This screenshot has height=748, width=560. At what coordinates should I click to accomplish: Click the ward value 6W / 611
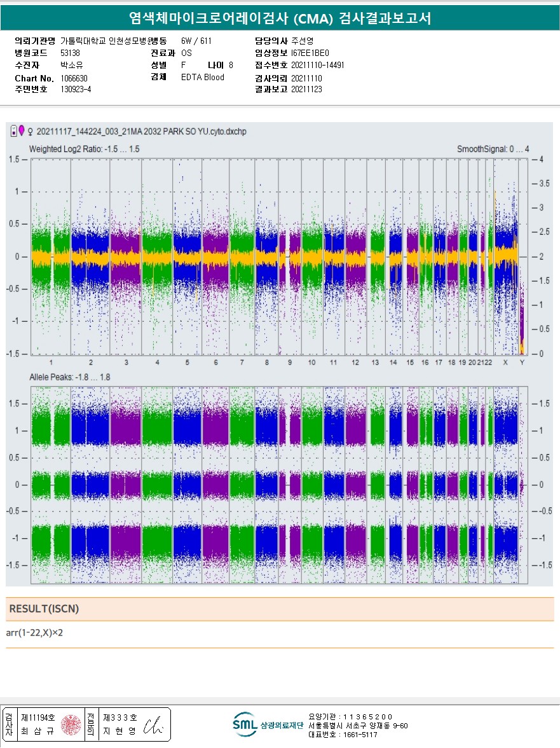coord(196,41)
